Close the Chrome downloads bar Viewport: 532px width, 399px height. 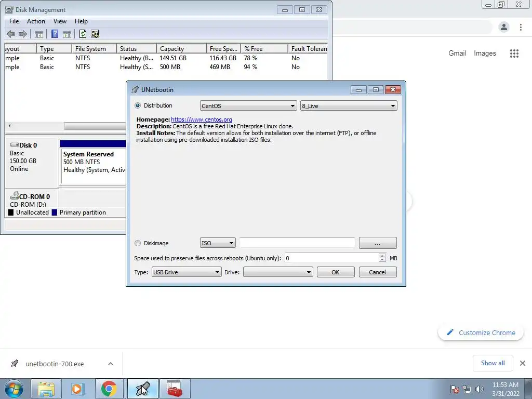[x=523, y=363]
